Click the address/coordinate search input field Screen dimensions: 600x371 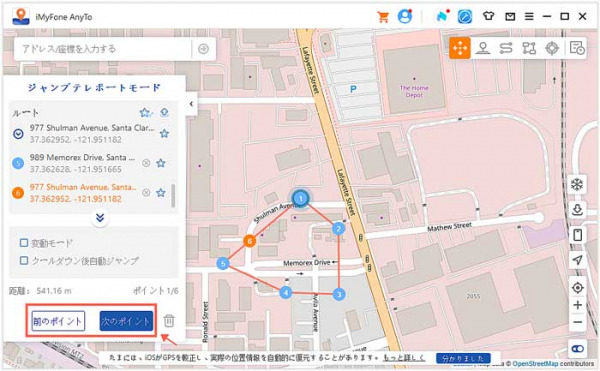pyautogui.click(x=103, y=49)
